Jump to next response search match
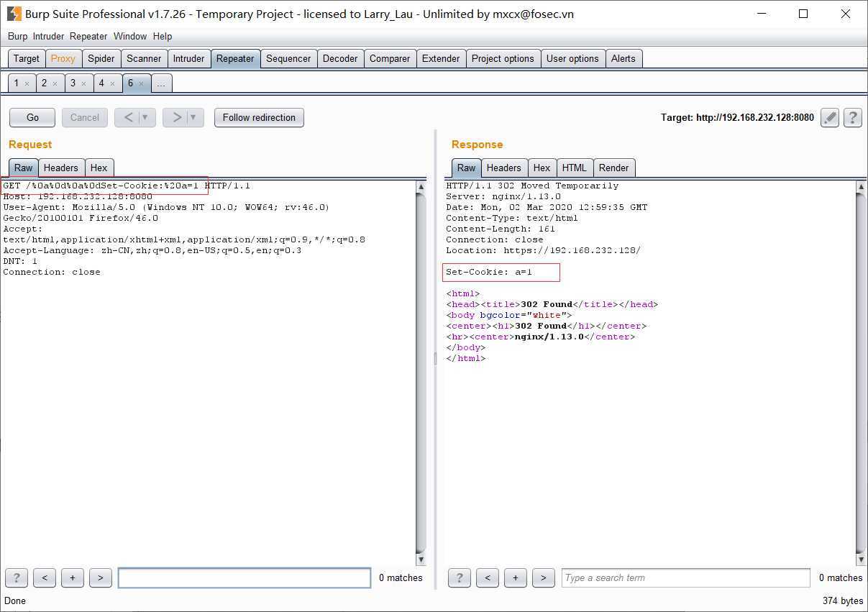 click(x=544, y=577)
